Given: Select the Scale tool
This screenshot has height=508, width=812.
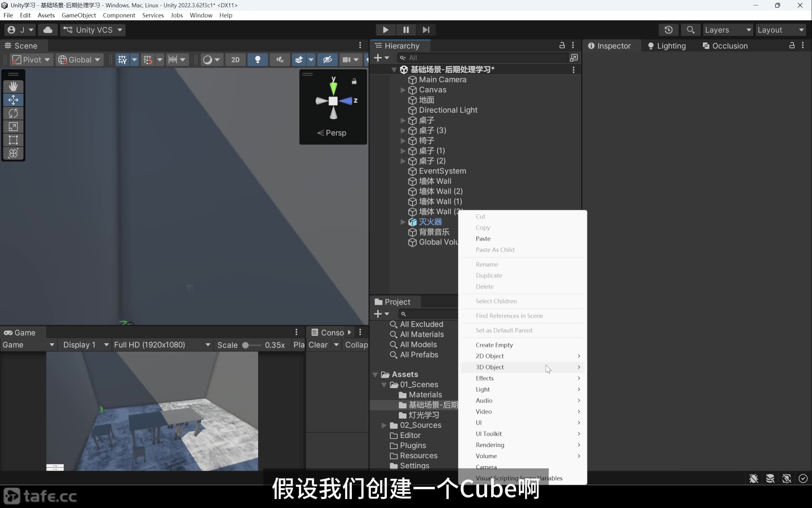Looking at the screenshot, I should coord(13,127).
